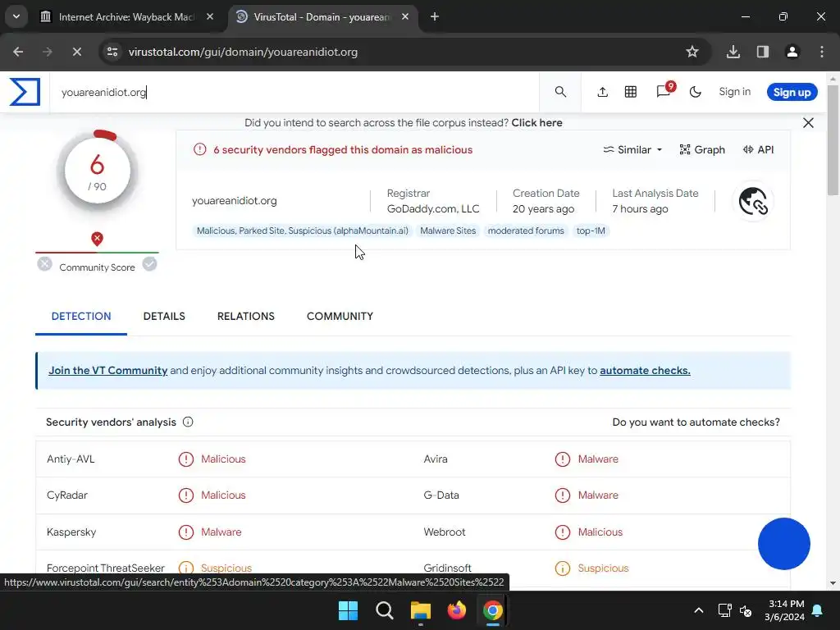Click the Avira Malware alert icon
This screenshot has width=840, height=630.
pos(563,459)
